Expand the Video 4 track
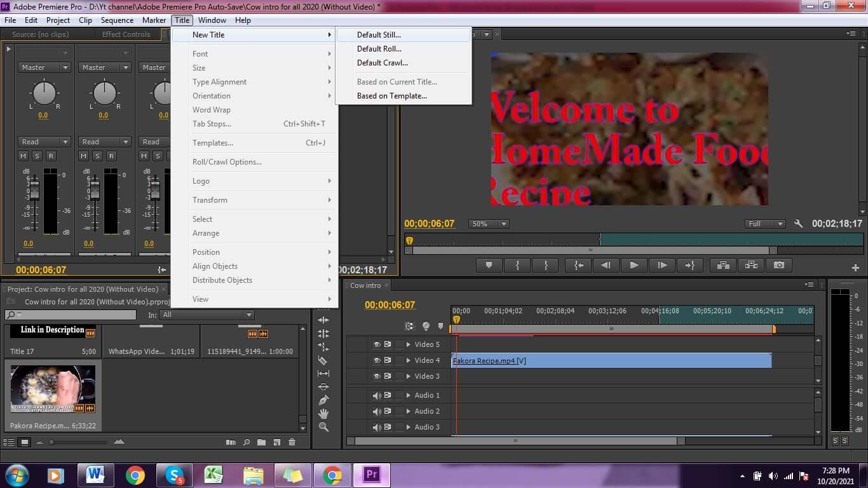The width and height of the screenshot is (868, 488). (409, 360)
